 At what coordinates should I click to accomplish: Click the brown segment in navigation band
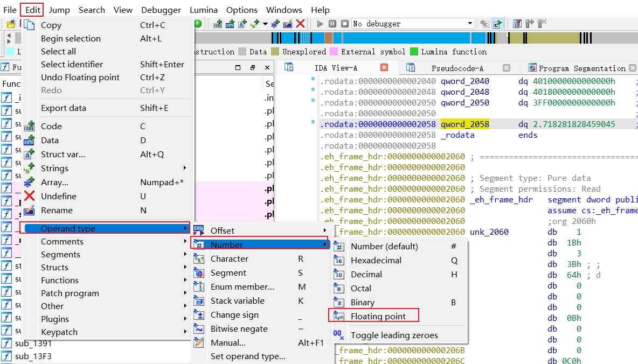pos(329,38)
